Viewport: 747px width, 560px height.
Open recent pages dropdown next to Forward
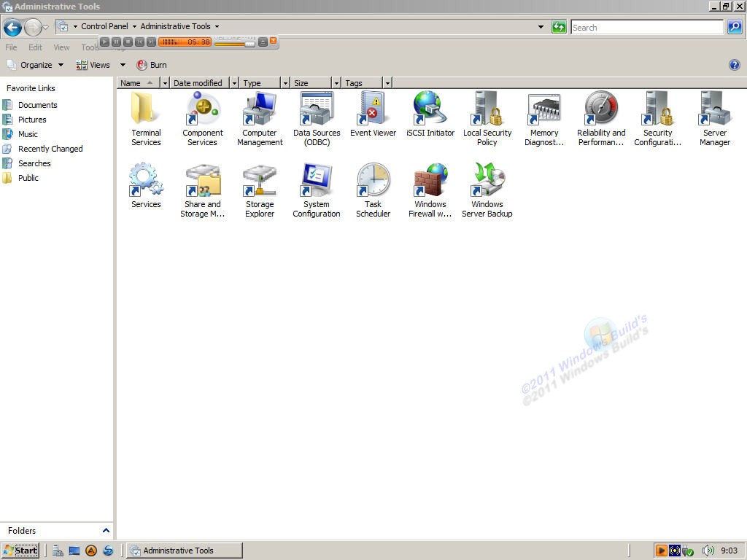pos(46,28)
